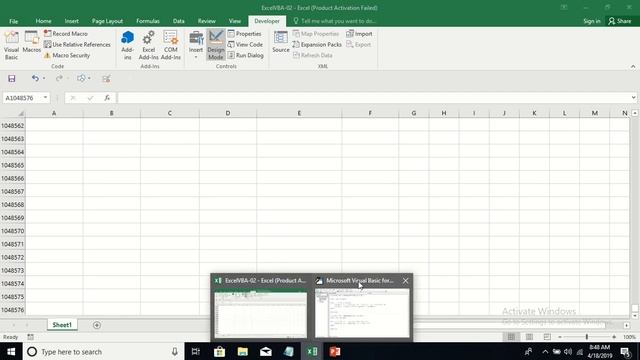Switch to the Page Layout tab

[107, 21]
